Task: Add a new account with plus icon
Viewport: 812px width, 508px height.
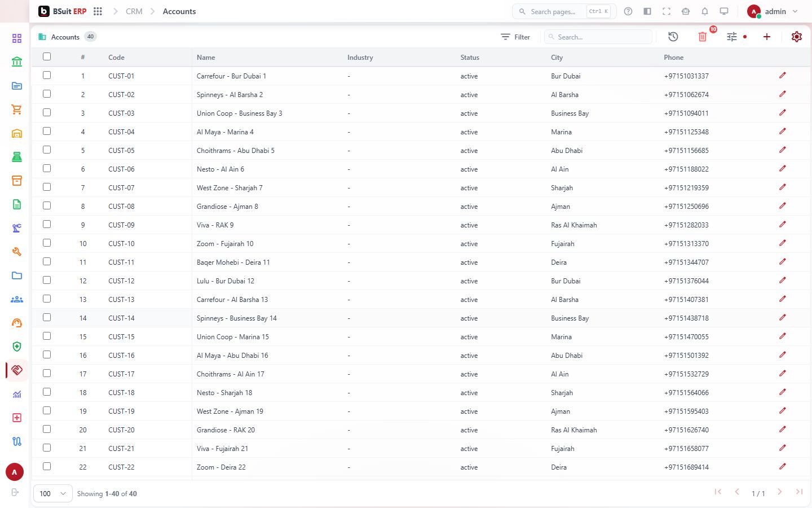Action: [767, 37]
